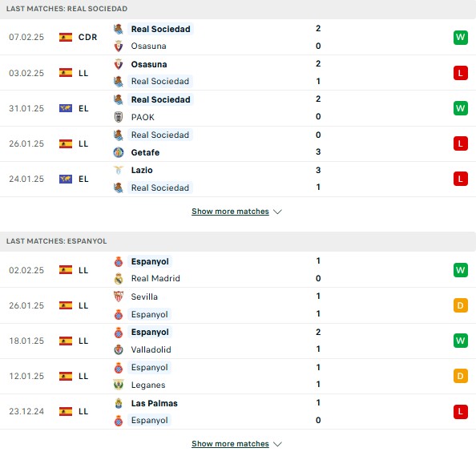The image size is (476, 456).
Task: Open the orange D badge for Sevilla vs Espanyol
Action: tap(461, 305)
